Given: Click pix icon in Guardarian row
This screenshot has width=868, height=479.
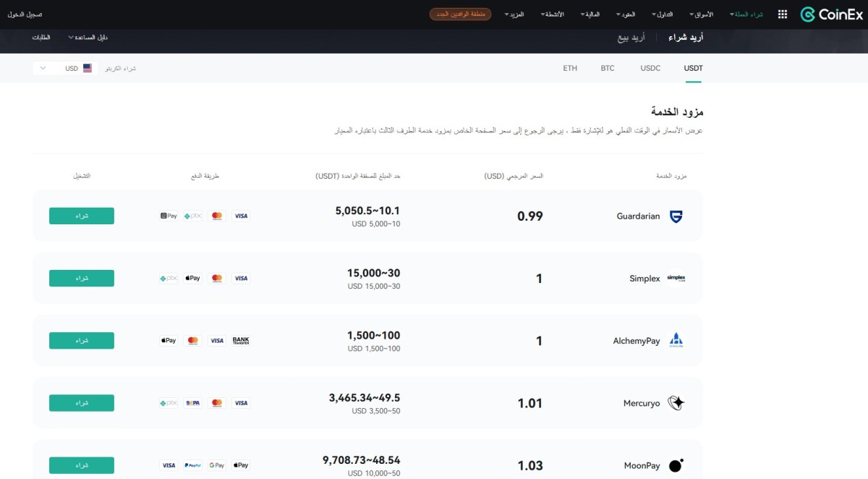Looking at the screenshot, I should pos(192,216).
